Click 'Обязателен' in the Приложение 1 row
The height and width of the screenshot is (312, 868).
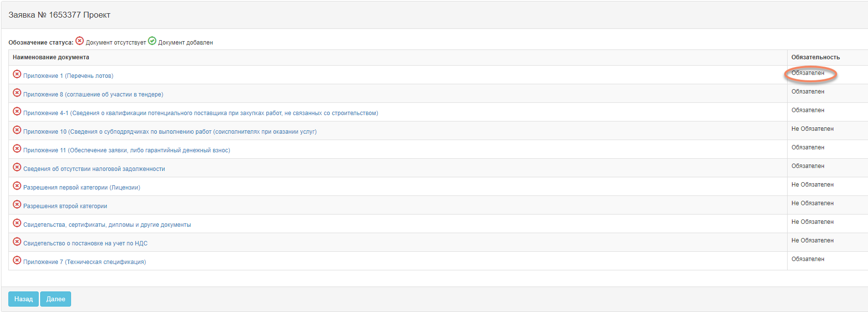[808, 73]
